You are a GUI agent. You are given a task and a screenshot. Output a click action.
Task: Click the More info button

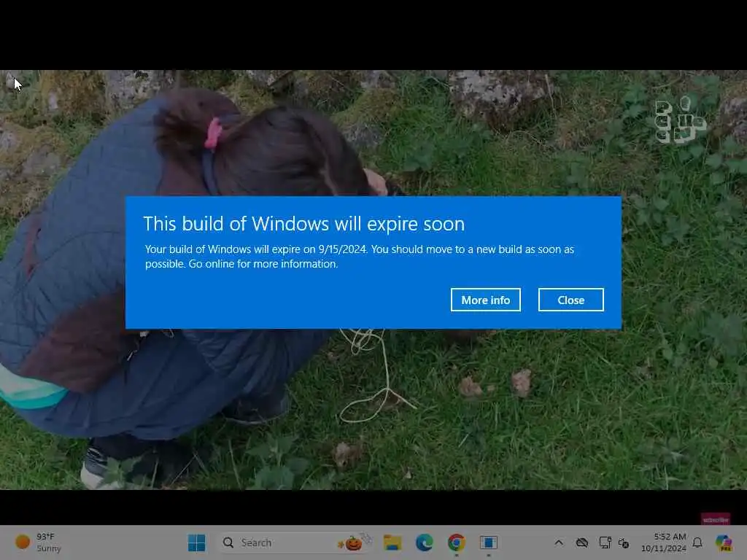coord(485,300)
